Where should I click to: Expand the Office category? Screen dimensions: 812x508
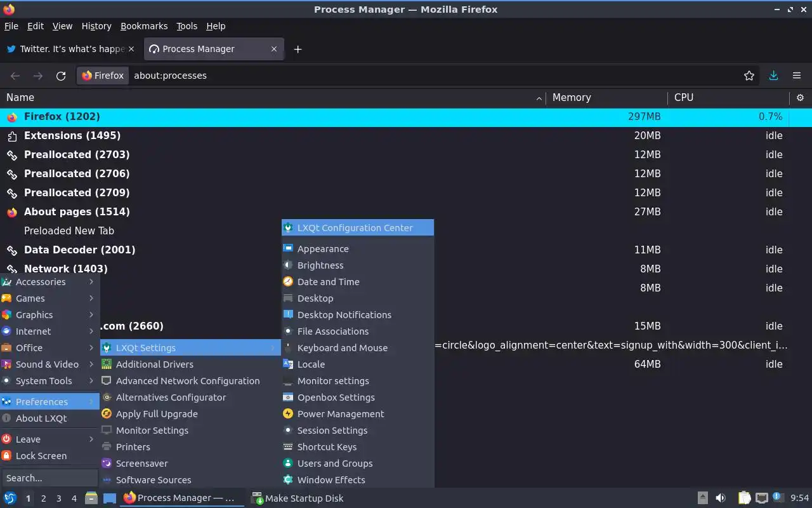(49, 348)
